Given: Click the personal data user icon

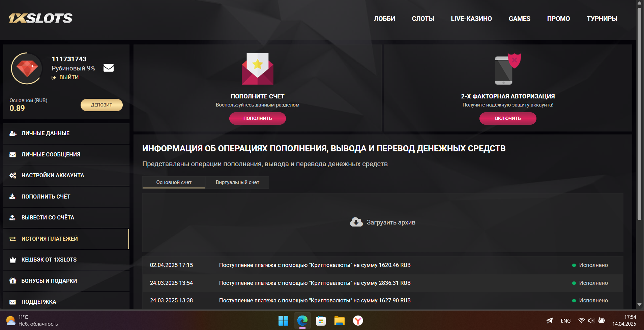Looking at the screenshot, I should coord(13,133).
